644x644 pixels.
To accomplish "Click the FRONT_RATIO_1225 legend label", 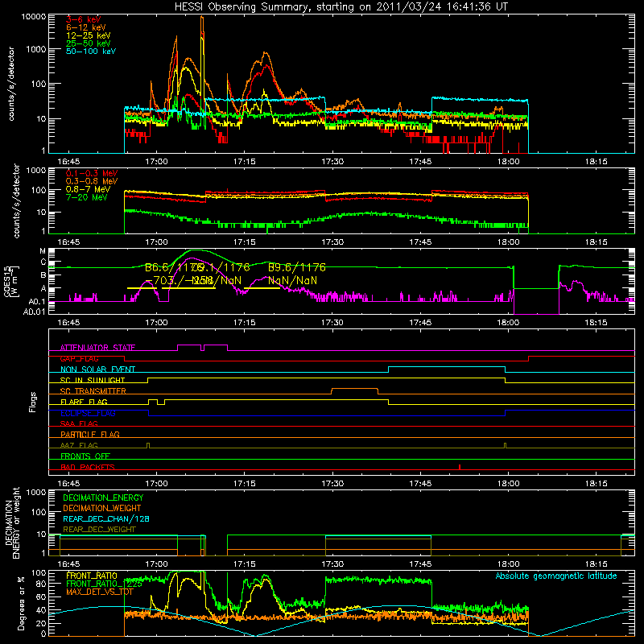I will click(105, 584).
